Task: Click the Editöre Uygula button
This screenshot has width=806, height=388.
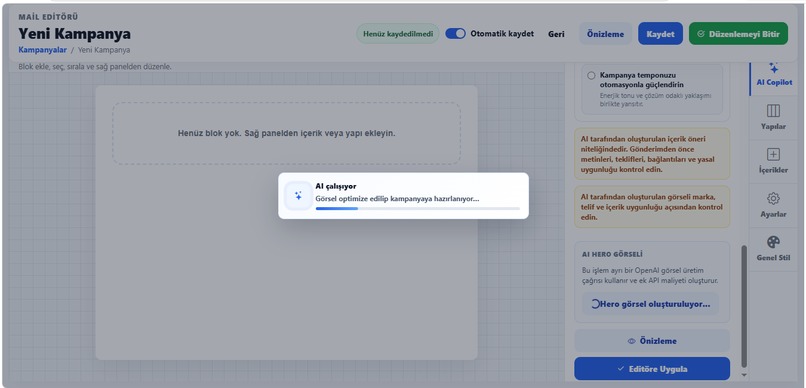Action: pyautogui.click(x=652, y=368)
